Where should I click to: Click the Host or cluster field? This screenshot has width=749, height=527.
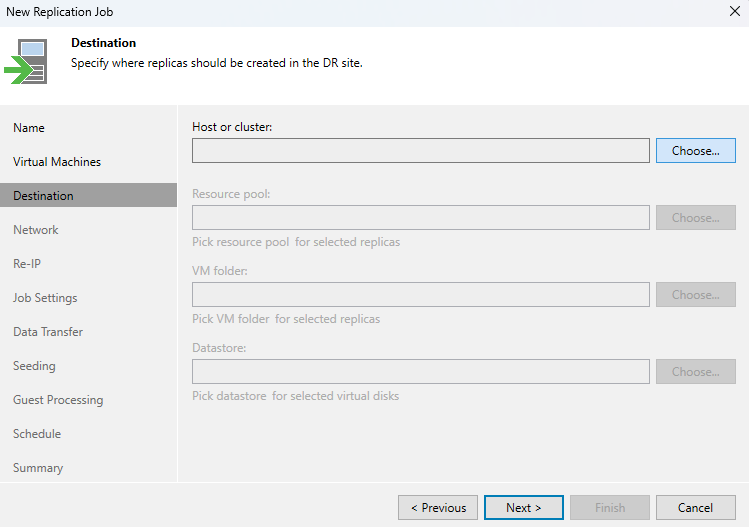click(420, 151)
